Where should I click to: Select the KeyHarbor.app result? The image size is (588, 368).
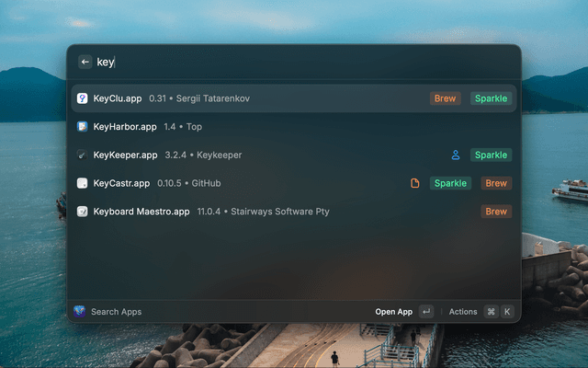[x=294, y=127]
